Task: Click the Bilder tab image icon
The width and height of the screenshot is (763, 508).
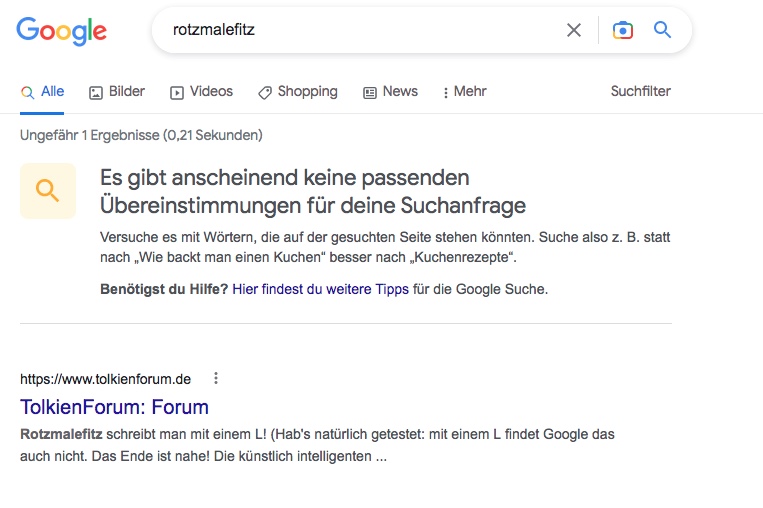Action: (x=96, y=92)
